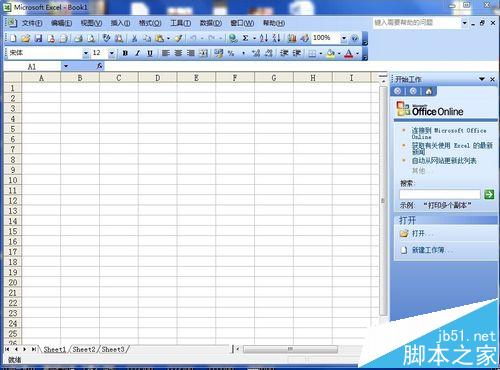This screenshot has height=370, width=500.
Task: Click the task pane search input field
Action: click(x=440, y=194)
